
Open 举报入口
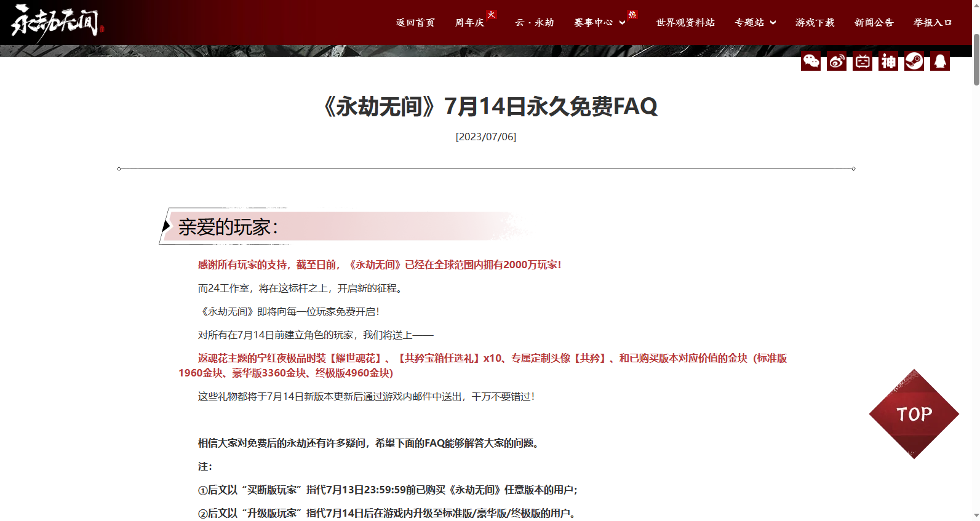click(x=933, y=23)
